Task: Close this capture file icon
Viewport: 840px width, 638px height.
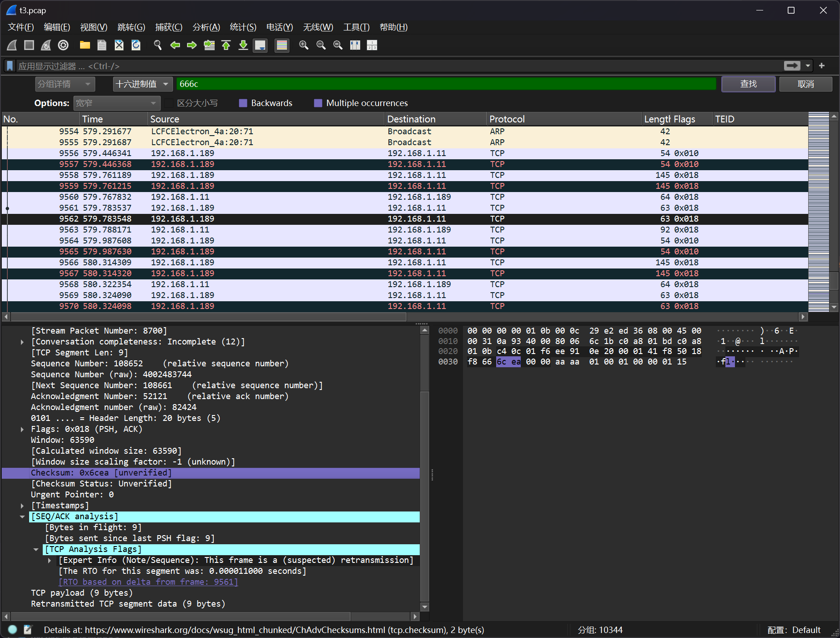Action: pos(119,45)
